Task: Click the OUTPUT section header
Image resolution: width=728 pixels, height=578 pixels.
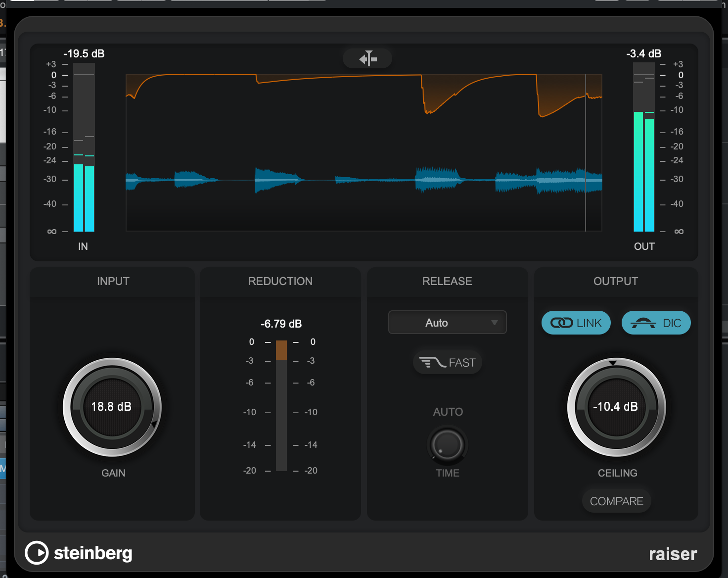Action: click(616, 281)
